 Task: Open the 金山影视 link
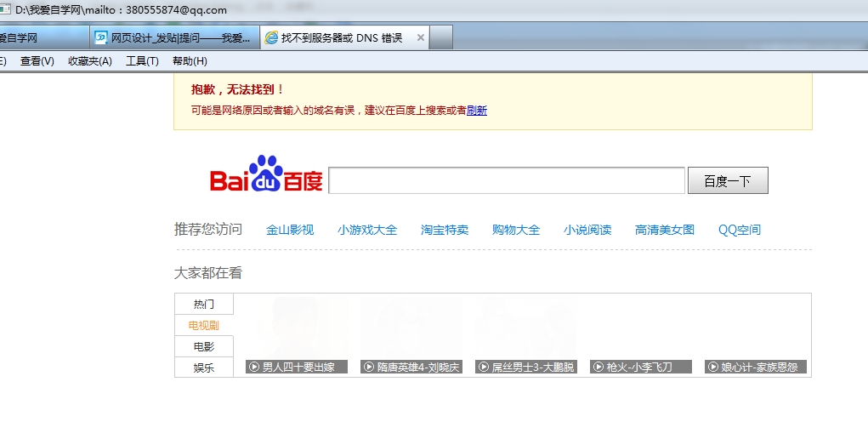point(290,230)
